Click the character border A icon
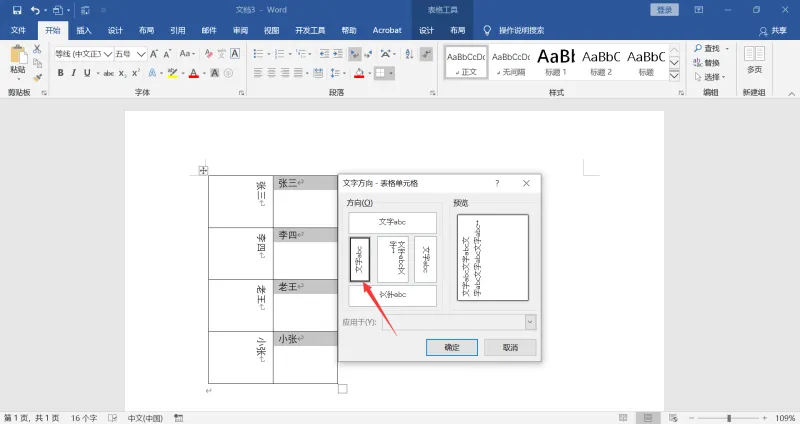The height and width of the screenshot is (424, 800). pyautogui.click(x=235, y=54)
